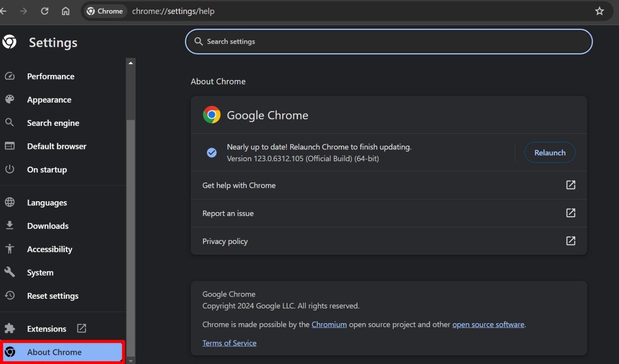Open Get help with Chrome
Screen dimensions: 619x364
389,185
